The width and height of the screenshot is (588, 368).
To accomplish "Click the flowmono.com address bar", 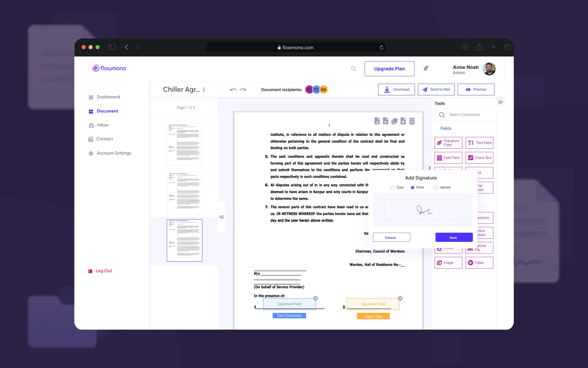I will 296,47.
